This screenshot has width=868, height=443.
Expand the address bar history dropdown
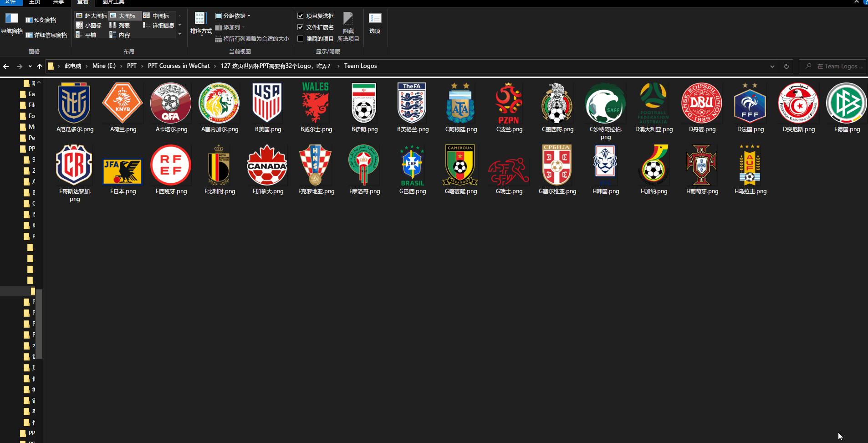(772, 66)
